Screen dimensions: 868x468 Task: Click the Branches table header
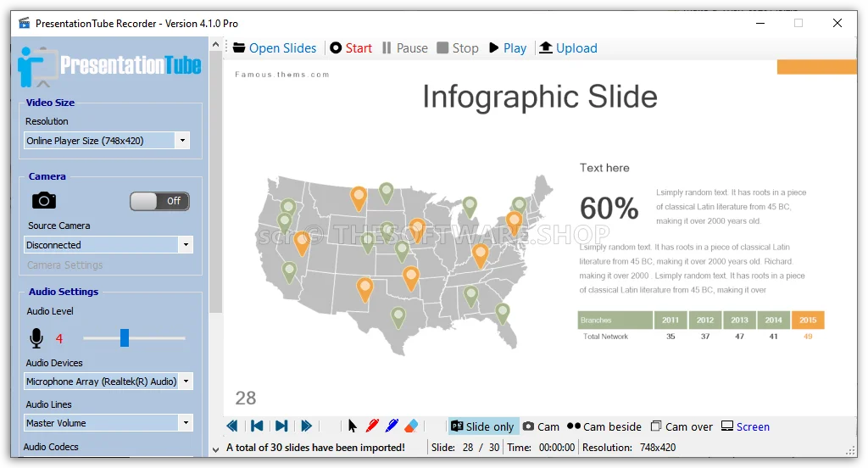615,320
